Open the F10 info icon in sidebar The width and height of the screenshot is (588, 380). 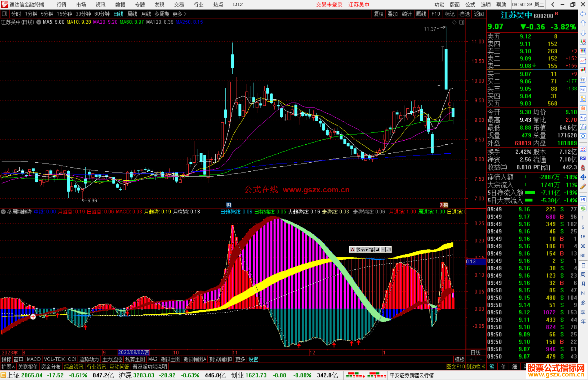pos(583,89)
